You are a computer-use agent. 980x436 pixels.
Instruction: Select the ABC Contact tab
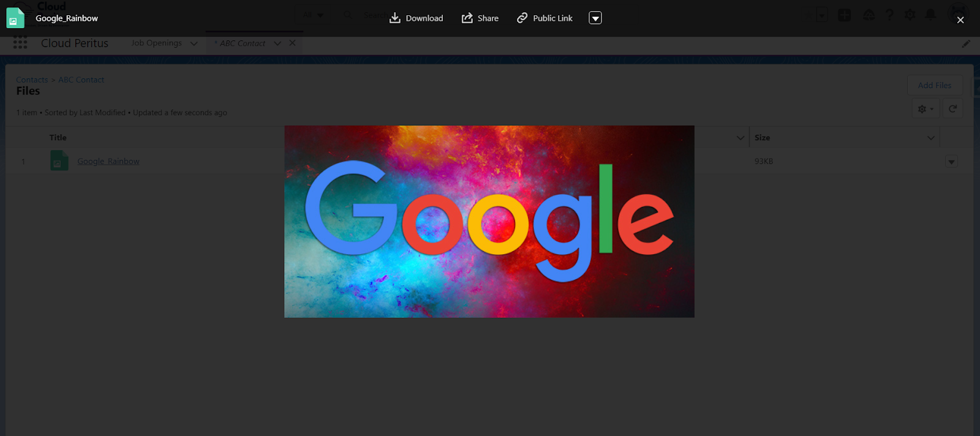[243, 43]
